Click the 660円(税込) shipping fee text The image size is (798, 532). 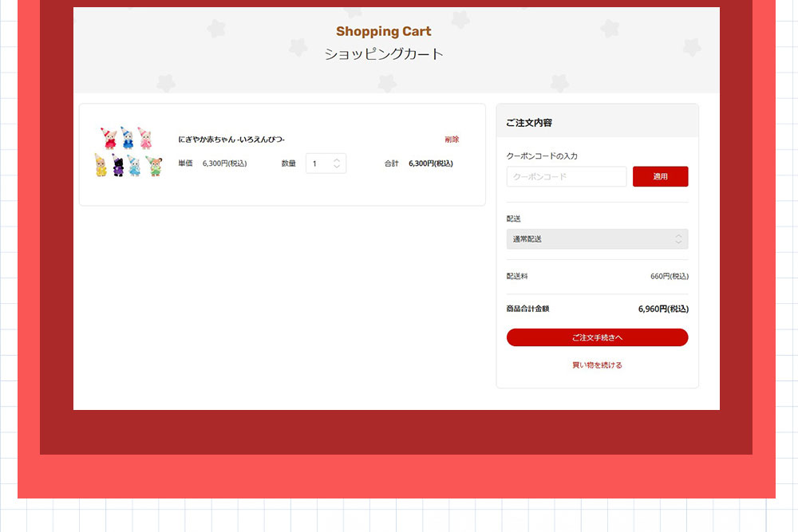[x=670, y=276]
